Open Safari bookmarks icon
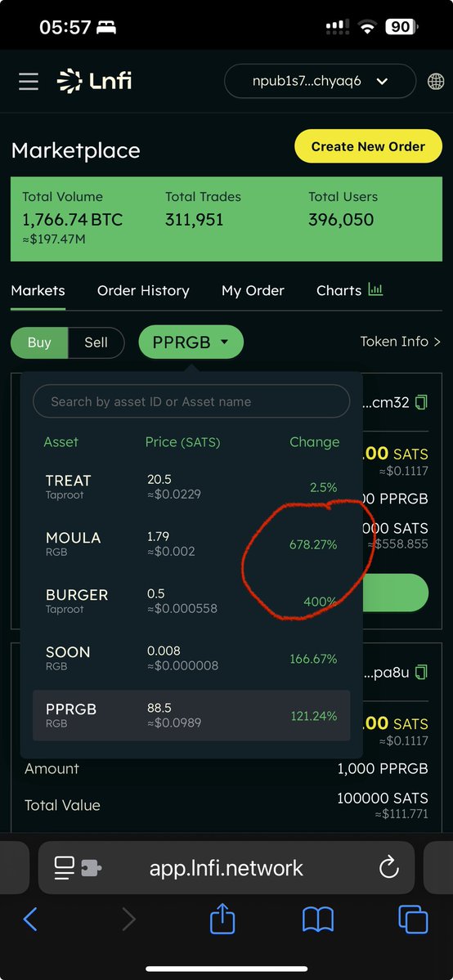This screenshot has width=453, height=980. [x=318, y=920]
